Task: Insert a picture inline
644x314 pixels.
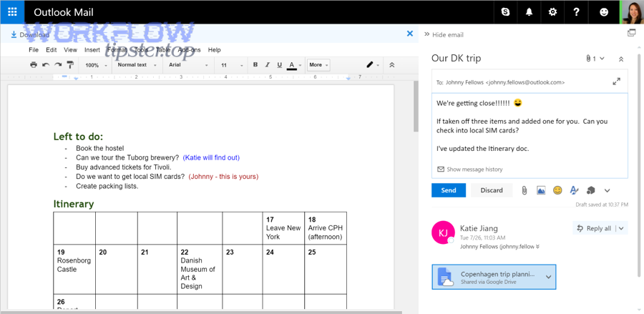Action: pyautogui.click(x=541, y=190)
